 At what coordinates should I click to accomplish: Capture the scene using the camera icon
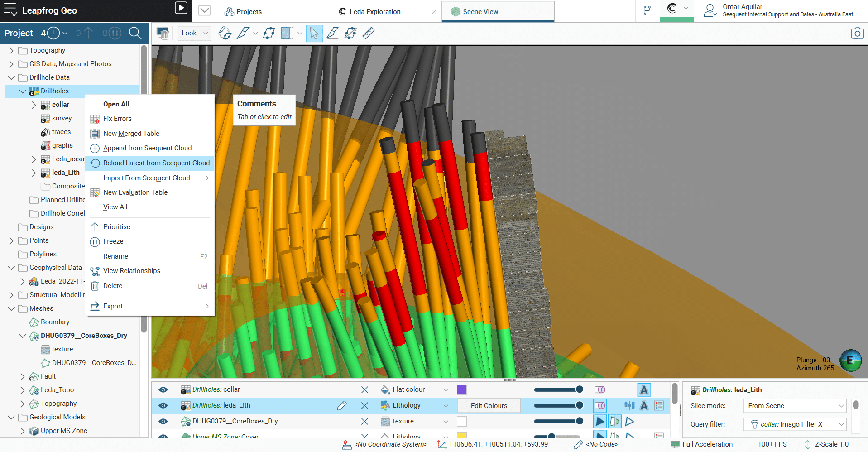click(857, 33)
